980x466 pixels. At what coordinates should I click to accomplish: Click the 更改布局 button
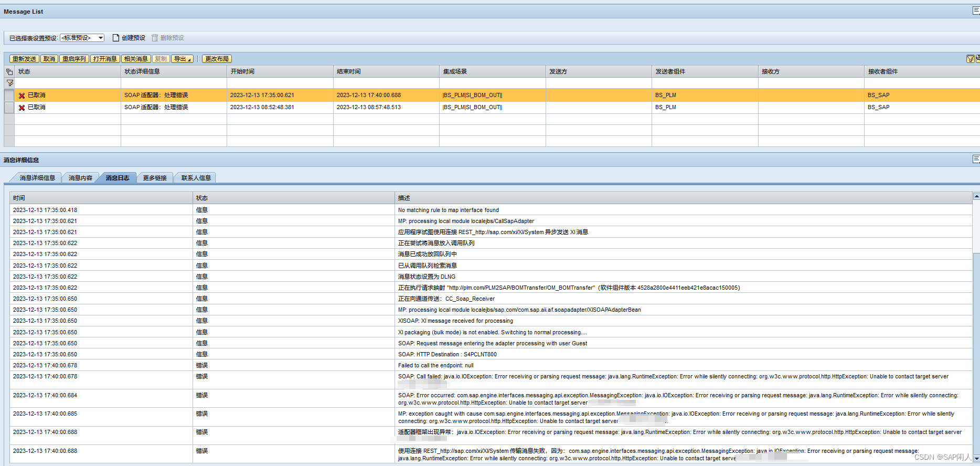(x=217, y=59)
